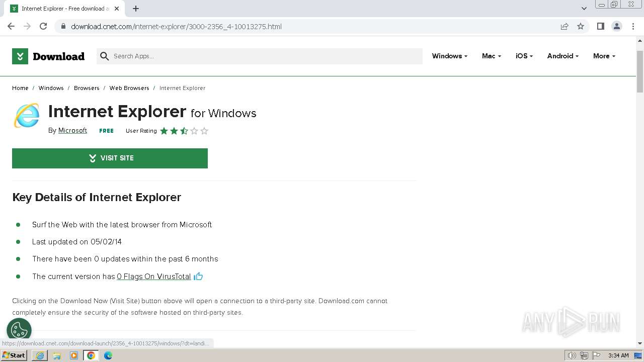
Task: Click the VISIT SITE button
Action: coord(110,158)
